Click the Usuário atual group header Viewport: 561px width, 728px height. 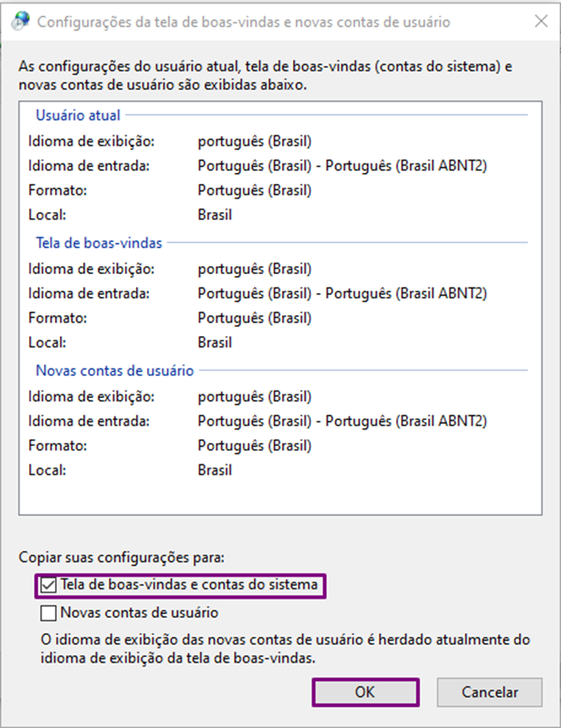pos(78,115)
